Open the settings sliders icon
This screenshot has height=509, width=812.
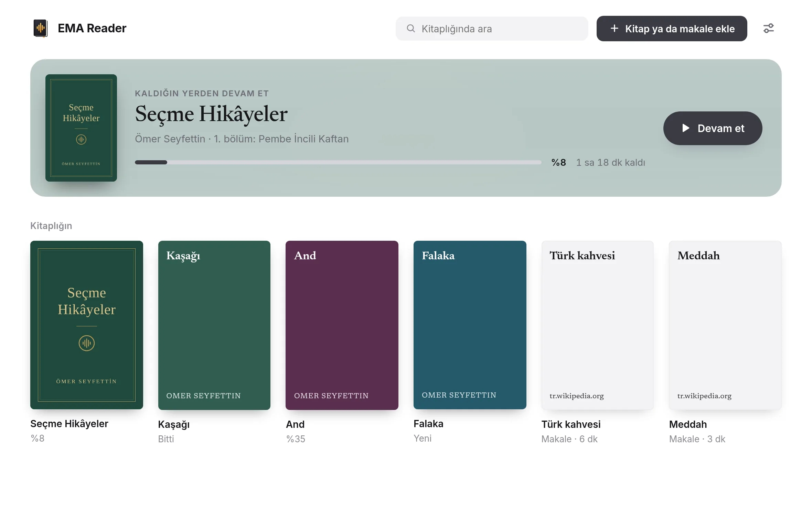(768, 28)
